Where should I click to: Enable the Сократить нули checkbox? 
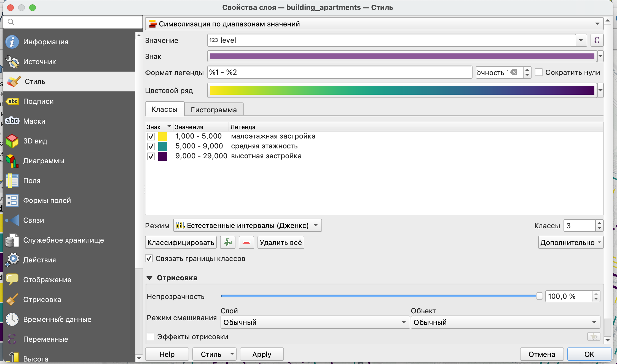539,72
